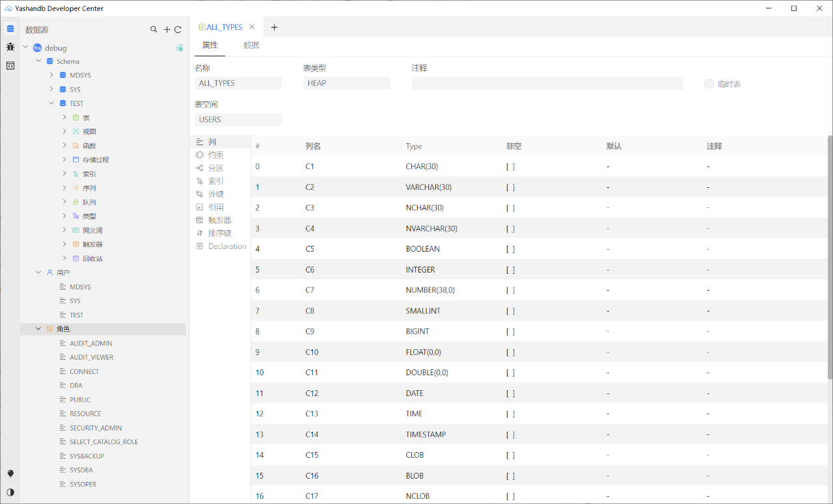Refresh the data source tree
Screen dimensions: 833x504
[x=178, y=29]
